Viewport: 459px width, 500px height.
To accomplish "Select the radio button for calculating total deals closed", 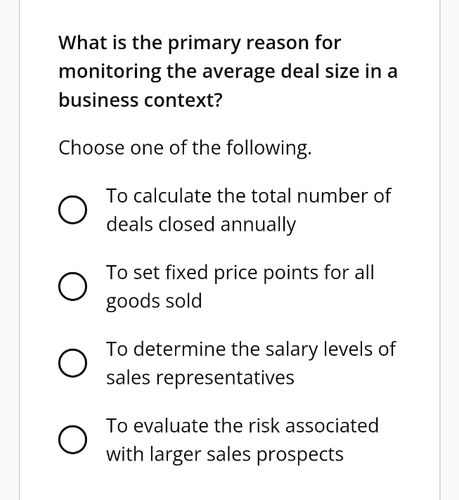I will point(73,210).
